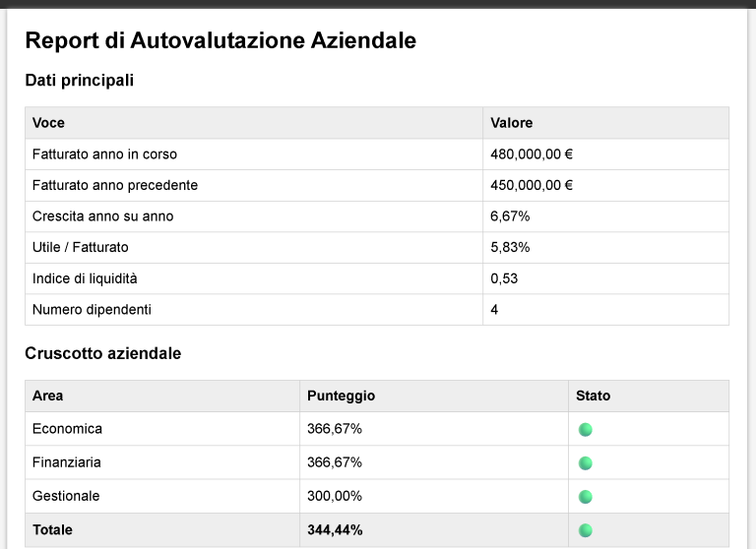Click the Valore column header
This screenshot has height=549, width=756.
point(511,123)
